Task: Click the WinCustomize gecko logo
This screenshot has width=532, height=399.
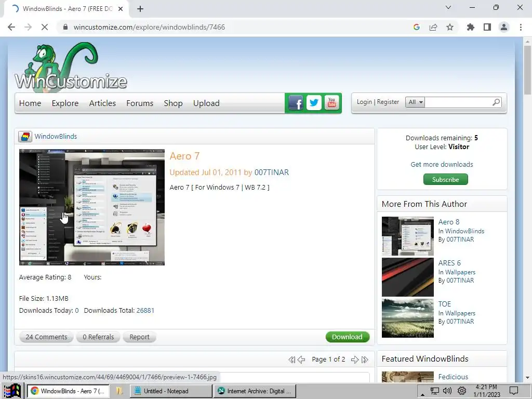Action: click(x=71, y=67)
